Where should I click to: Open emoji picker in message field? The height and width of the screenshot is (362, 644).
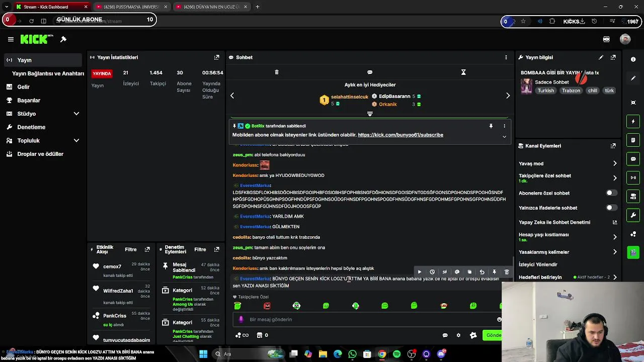(499, 319)
